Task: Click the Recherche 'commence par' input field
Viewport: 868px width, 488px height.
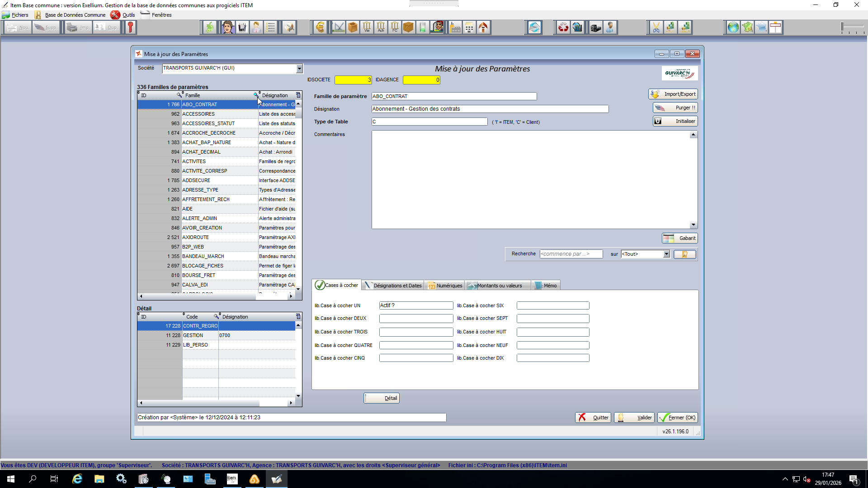Action: click(x=571, y=254)
